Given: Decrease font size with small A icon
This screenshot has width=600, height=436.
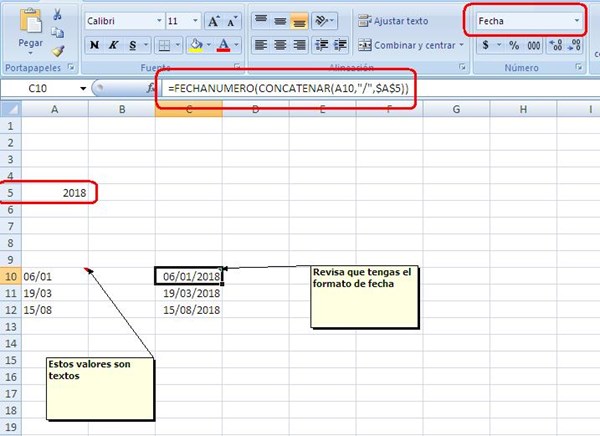Looking at the screenshot, I should click(x=232, y=21).
